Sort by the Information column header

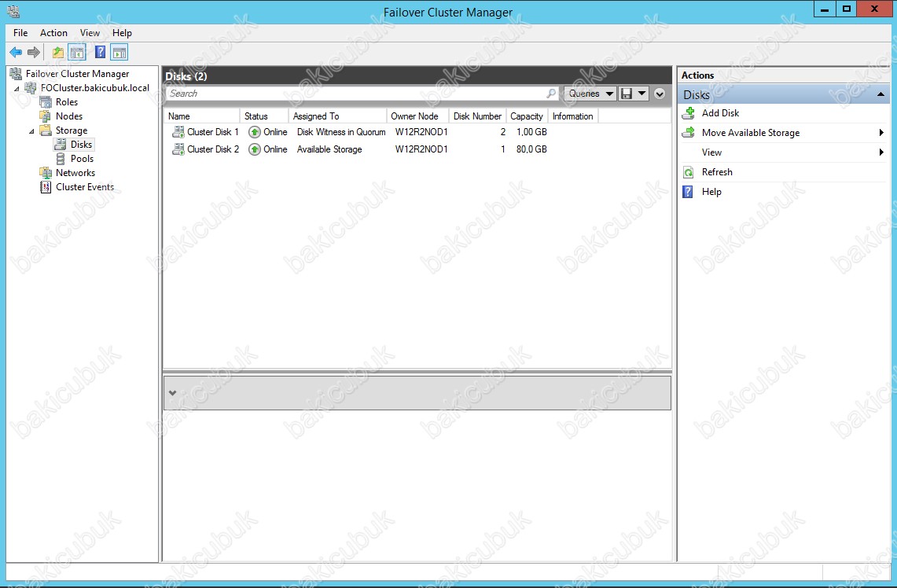573,116
